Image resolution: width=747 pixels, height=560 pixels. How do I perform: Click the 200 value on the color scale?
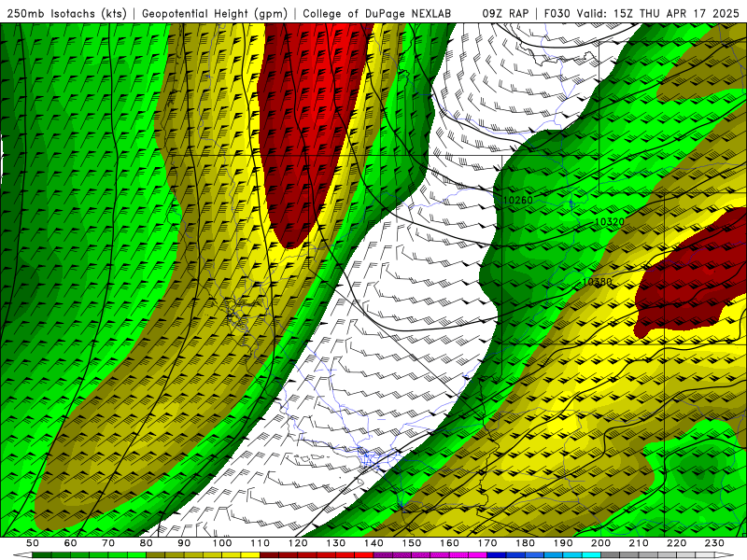(600, 543)
